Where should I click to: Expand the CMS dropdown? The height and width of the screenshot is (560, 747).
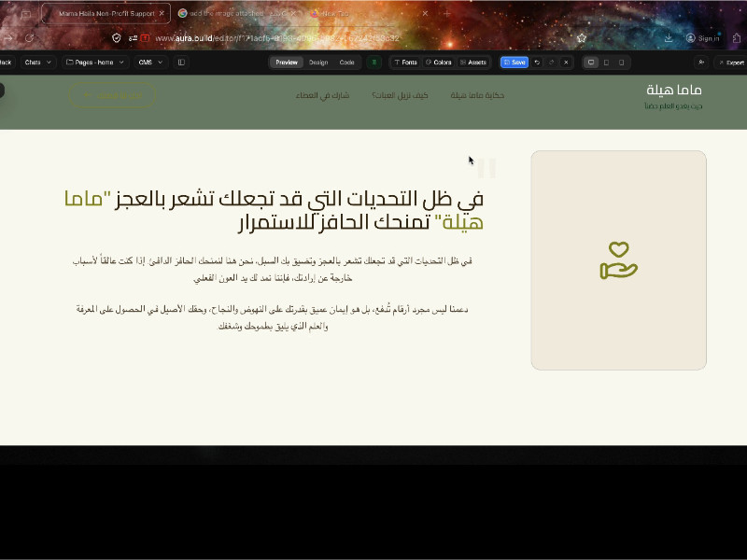149,63
